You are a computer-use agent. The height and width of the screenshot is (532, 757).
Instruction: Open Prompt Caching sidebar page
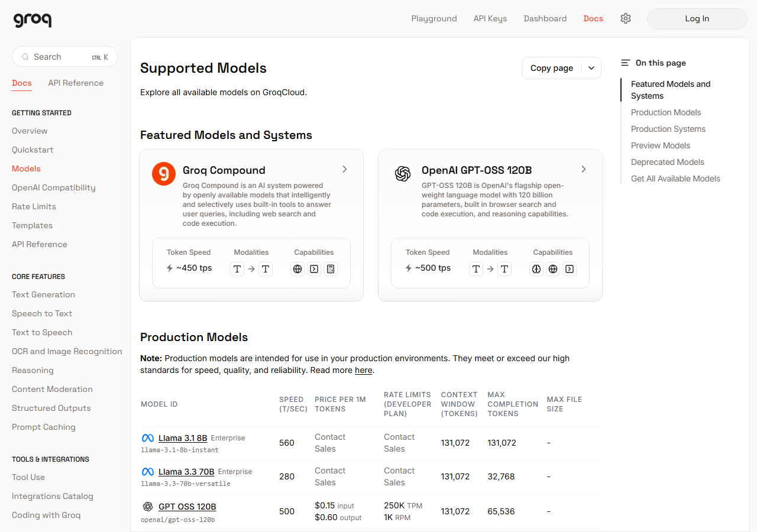(44, 427)
